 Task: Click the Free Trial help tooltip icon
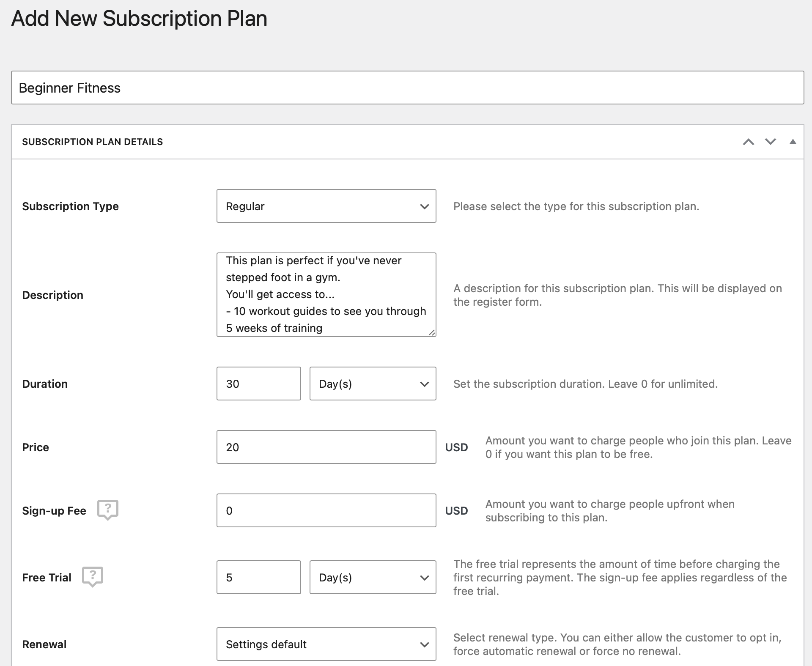[x=93, y=577]
